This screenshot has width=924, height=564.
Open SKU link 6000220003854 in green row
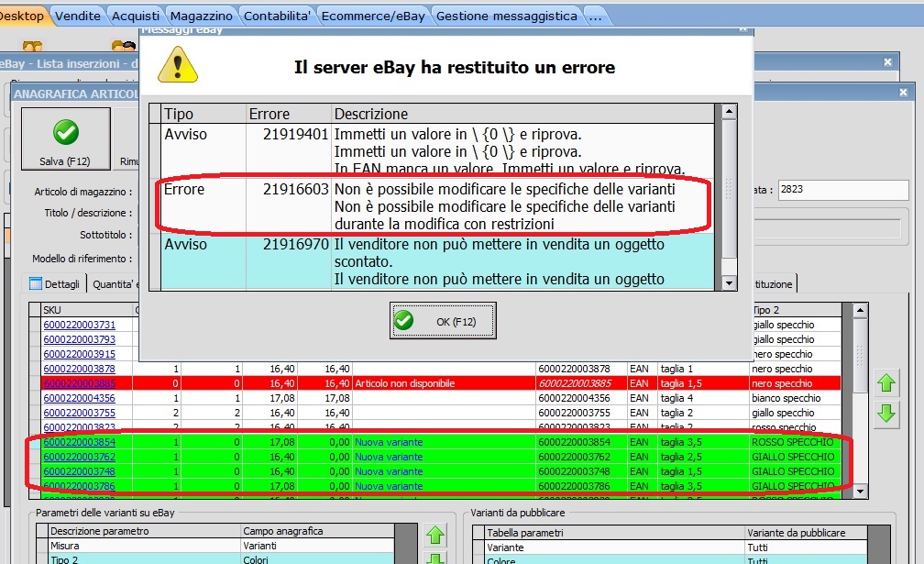(x=80, y=442)
